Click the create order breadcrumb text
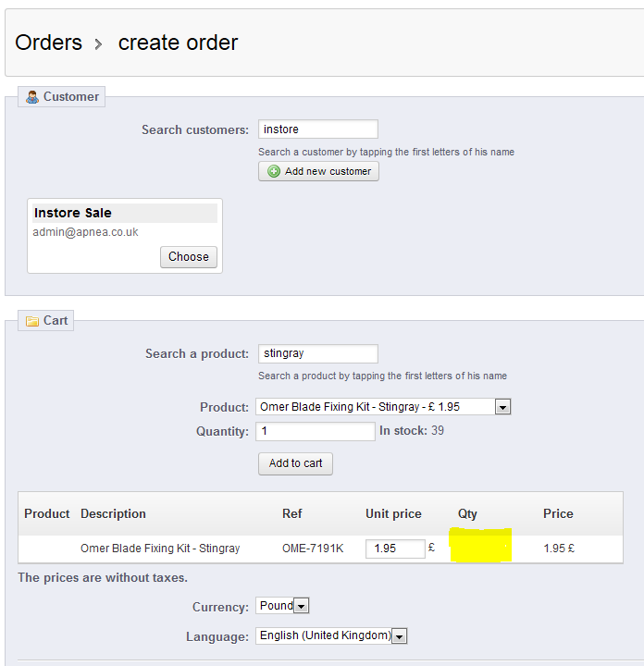 pos(178,43)
